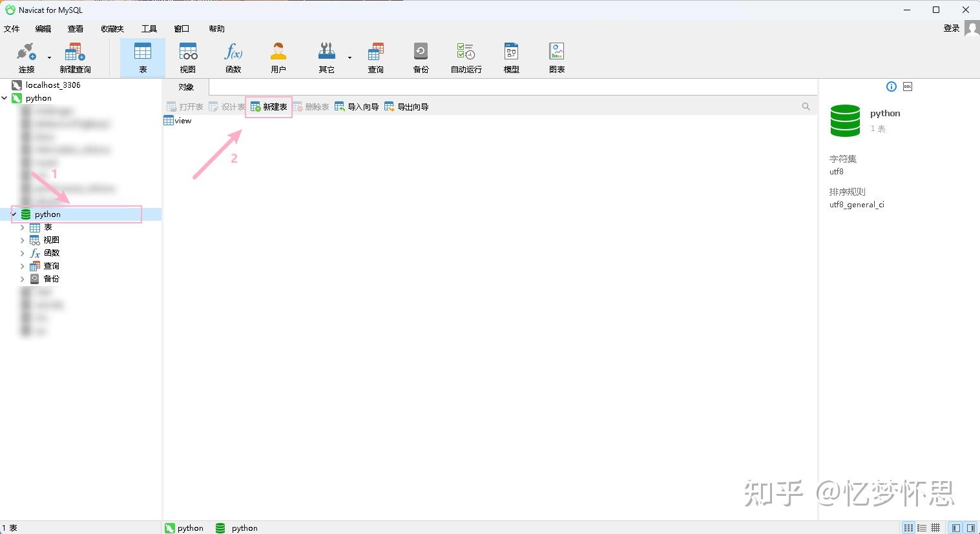The image size is (980, 534).
Task: View the DDL of the python database
Action: pyautogui.click(x=907, y=86)
